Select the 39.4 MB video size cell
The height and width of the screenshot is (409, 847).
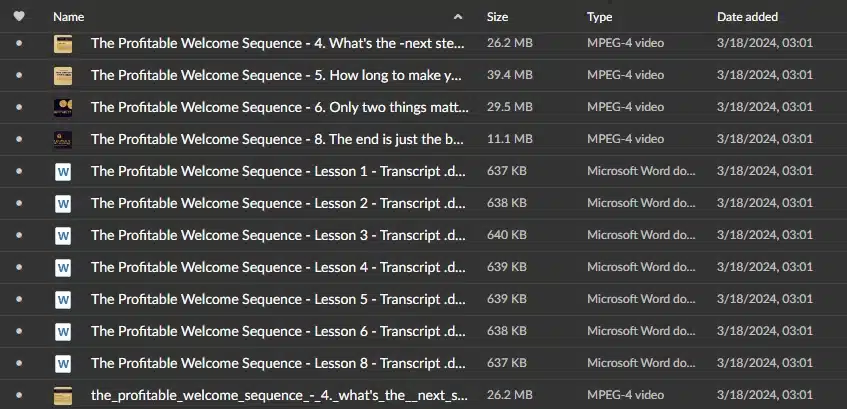(509, 75)
